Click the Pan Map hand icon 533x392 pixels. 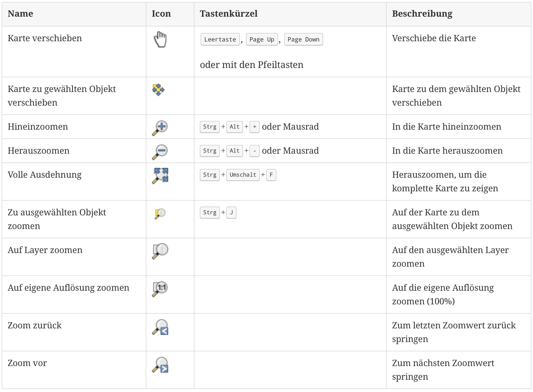160,40
